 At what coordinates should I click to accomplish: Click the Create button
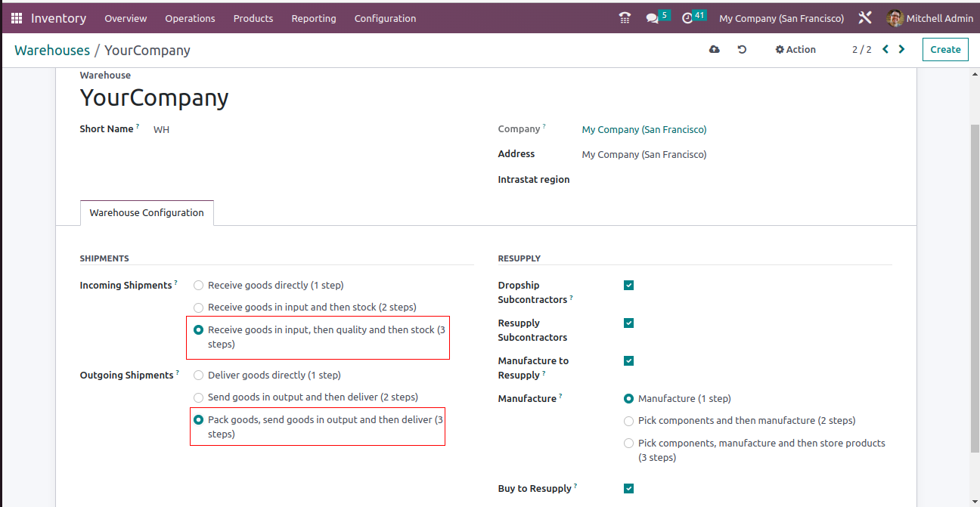point(945,50)
